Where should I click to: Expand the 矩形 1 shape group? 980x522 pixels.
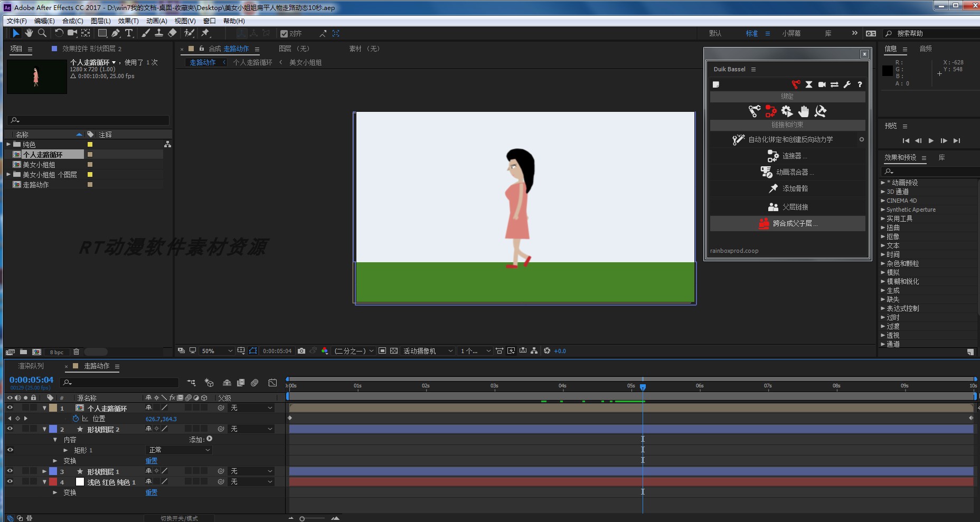65,450
